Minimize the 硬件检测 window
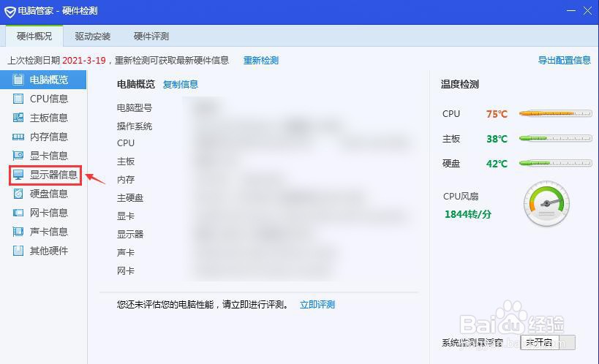Viewport: 599px width, 364px height. 571,11
